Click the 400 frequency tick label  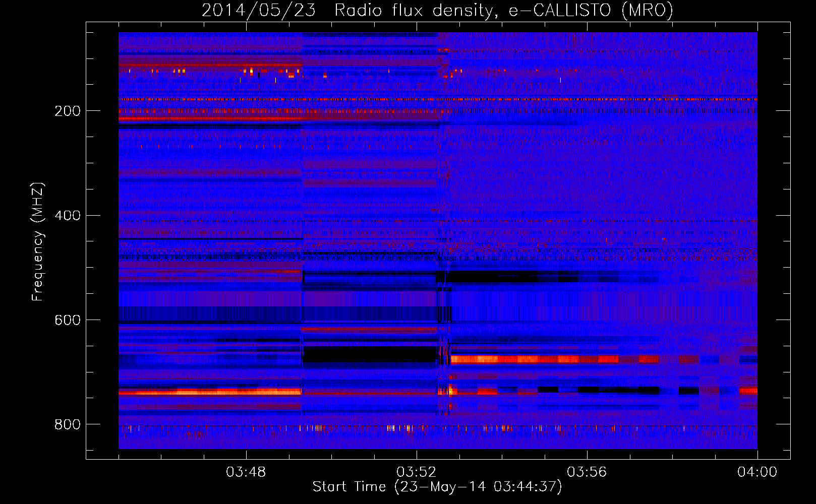[68, 216]
